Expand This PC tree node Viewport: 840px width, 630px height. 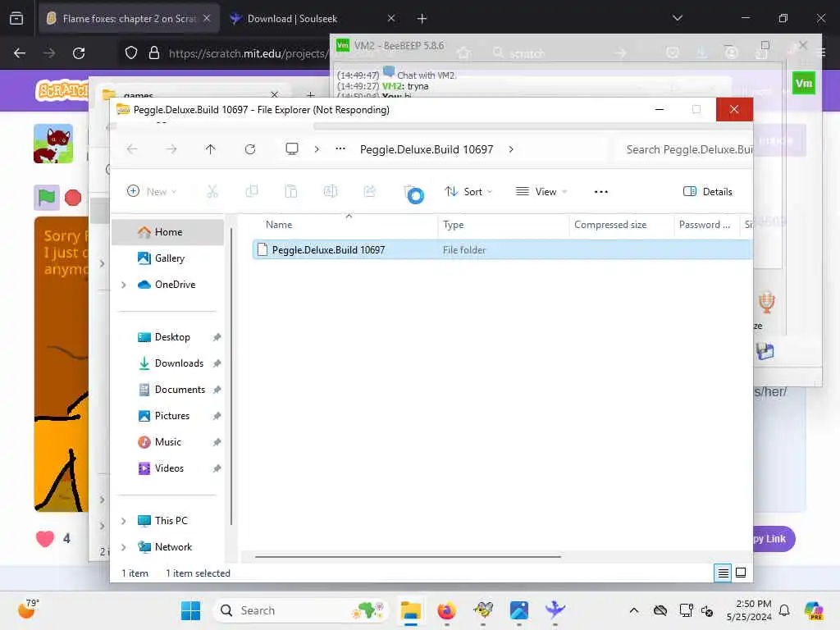pyautogui.click(x=124, y=521)
